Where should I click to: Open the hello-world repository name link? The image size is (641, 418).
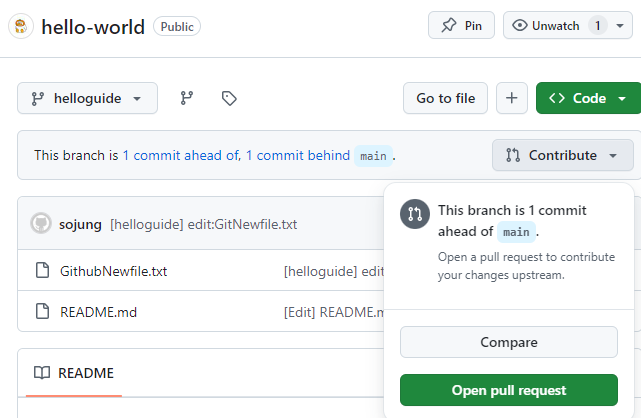tap(93, 27)
